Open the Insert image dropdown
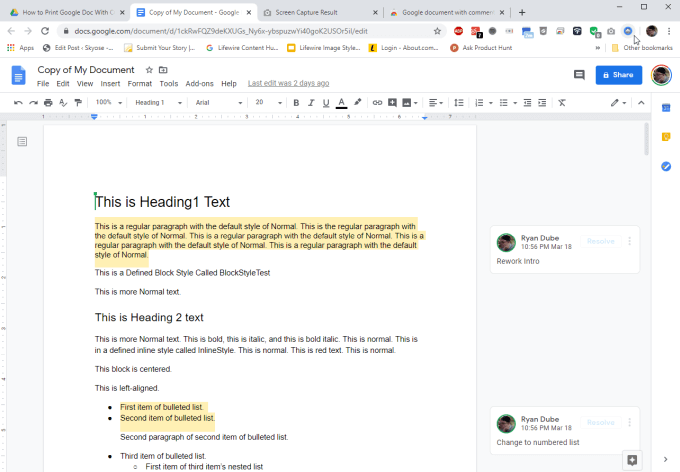The width and height of the screenshot is (680, 472). click(x=409, y=103)
